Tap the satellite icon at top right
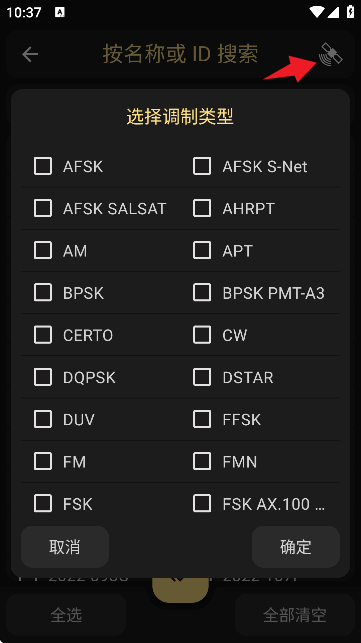 point(331,54)
